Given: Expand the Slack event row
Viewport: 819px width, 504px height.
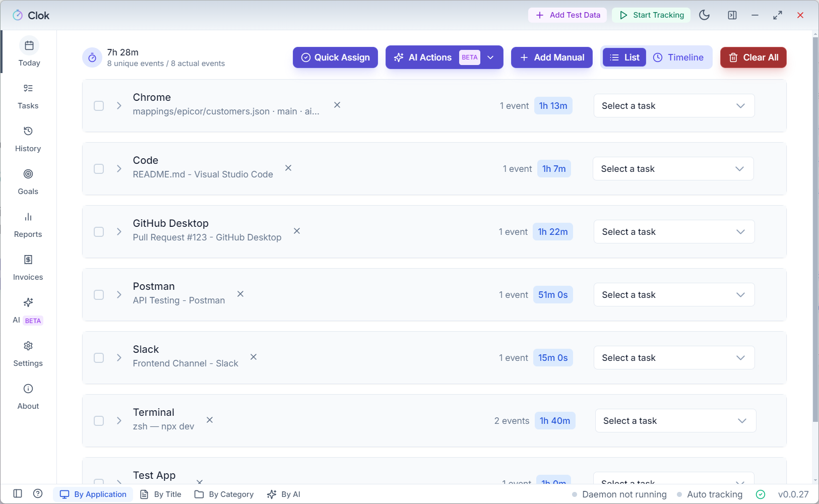Looking at the screenshot, I should pyautogui.click(x=119, y=358).
